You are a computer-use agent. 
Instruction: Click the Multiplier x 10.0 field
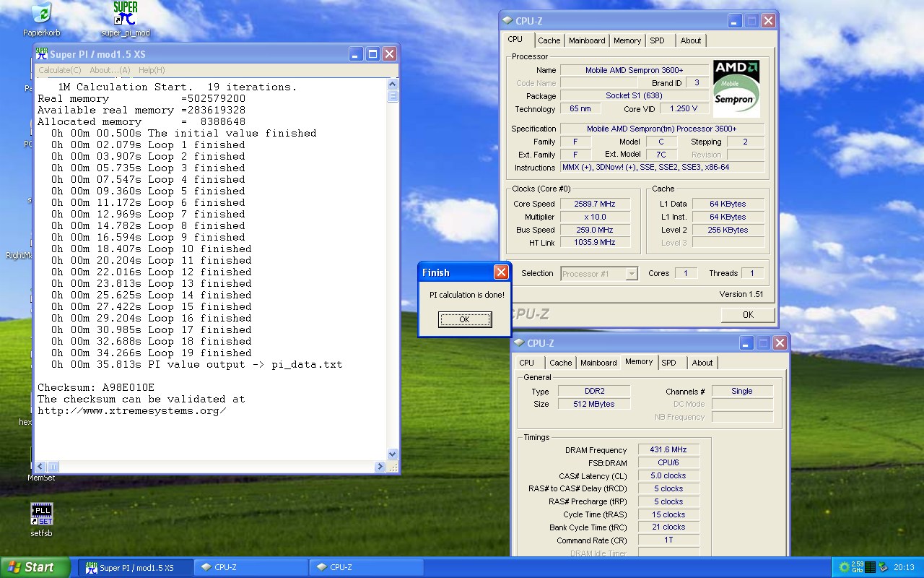click(x=595, y=217)
